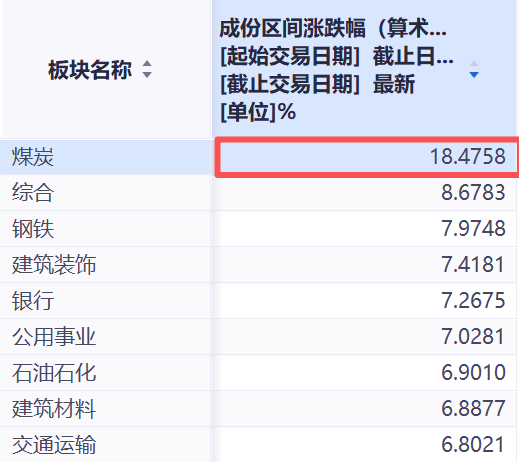Sort by 板块名称 column arrows

[x=147, y=69]
